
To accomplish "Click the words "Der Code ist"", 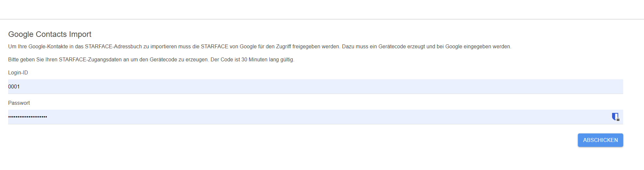I will 225,59.
